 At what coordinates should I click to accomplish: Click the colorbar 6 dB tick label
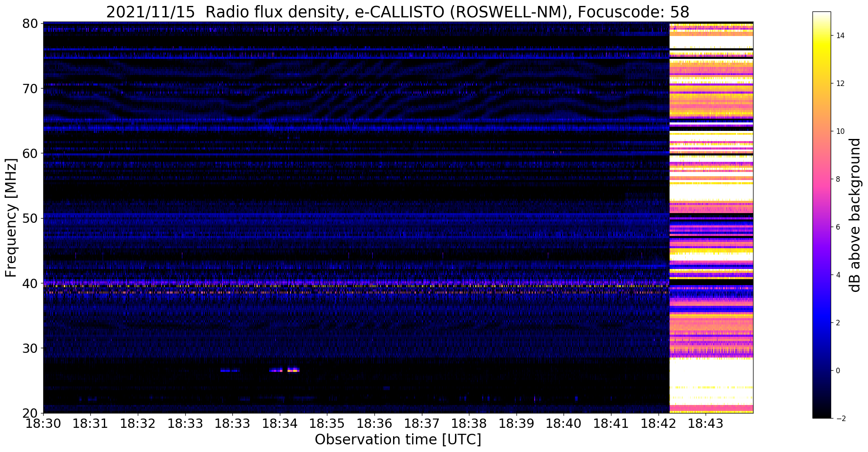point(838,227)
